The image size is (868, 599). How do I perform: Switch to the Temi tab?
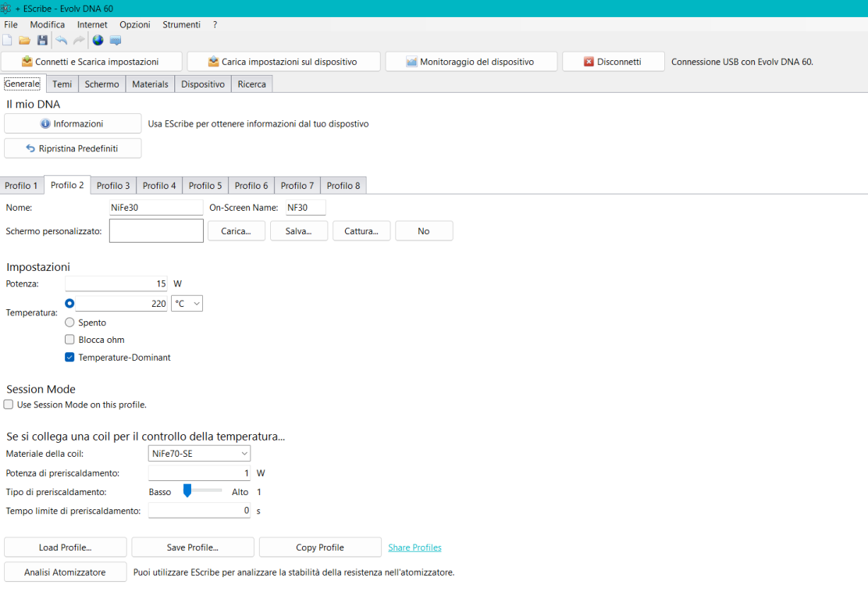[x=62, y=84]
